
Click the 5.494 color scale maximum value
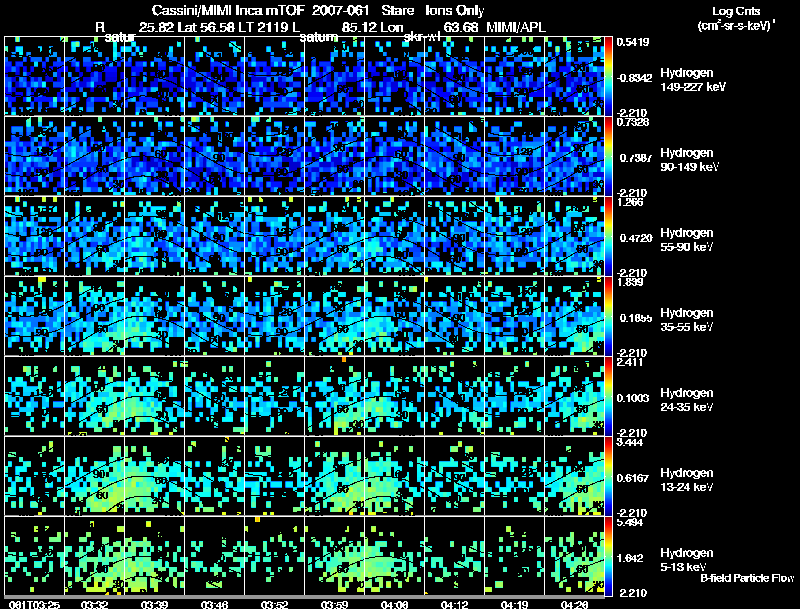click(x=629, y=522)
